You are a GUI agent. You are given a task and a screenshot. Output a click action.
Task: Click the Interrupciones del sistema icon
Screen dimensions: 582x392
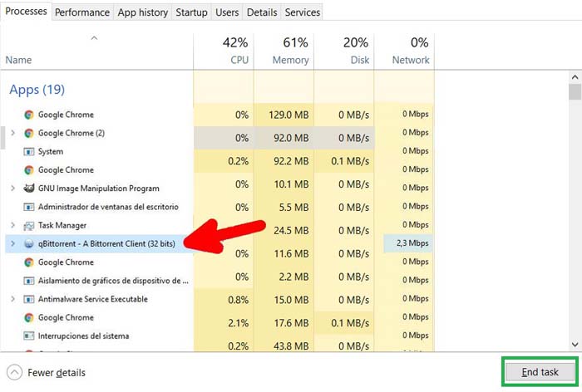point(29,336)
